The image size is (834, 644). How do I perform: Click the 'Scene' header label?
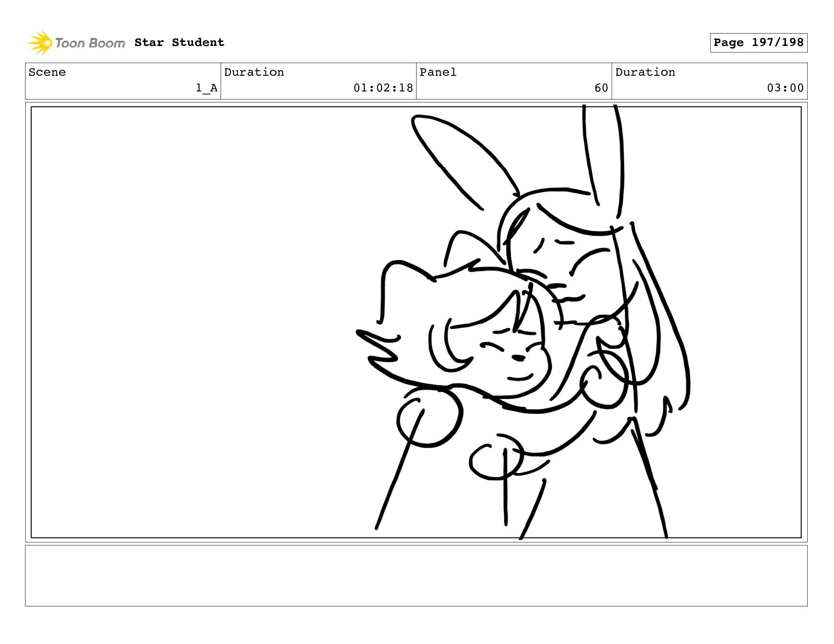47,72
